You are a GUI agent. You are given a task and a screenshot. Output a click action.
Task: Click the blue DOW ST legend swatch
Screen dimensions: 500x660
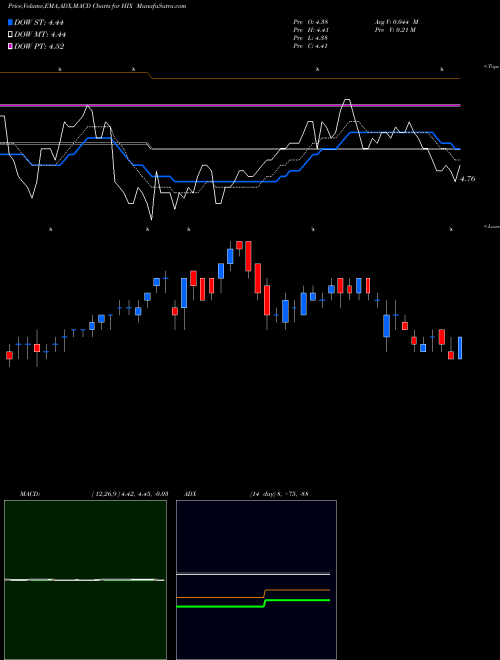coord(10,22)
